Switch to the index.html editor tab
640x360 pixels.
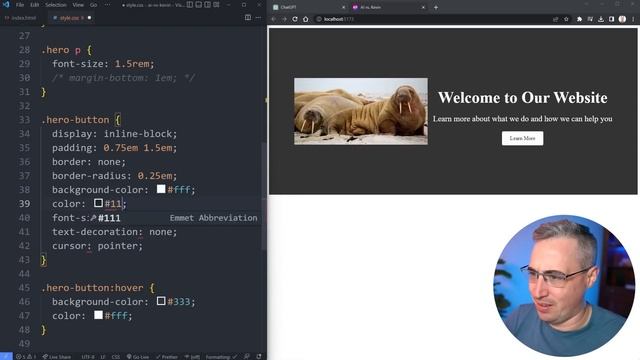(x=20, y=18)
